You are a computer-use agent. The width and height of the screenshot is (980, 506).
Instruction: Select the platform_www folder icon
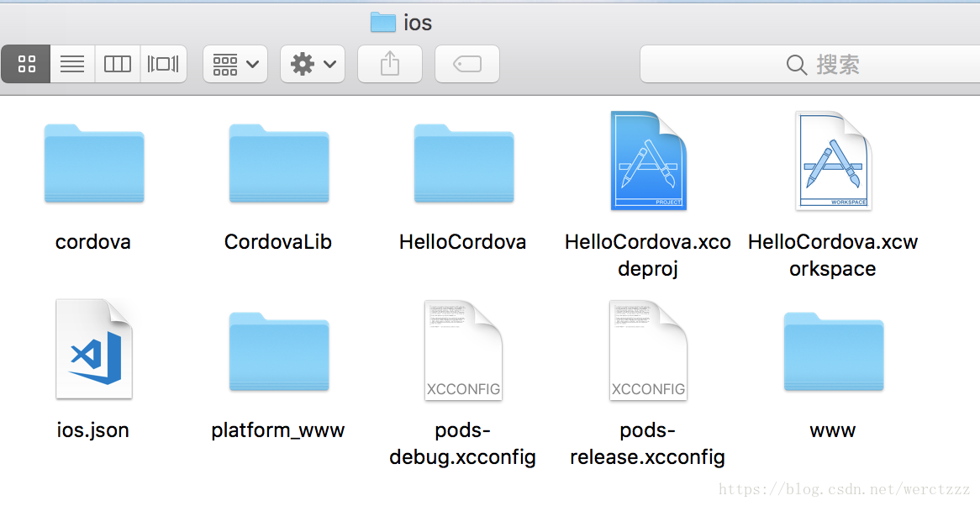click(279, 351)
